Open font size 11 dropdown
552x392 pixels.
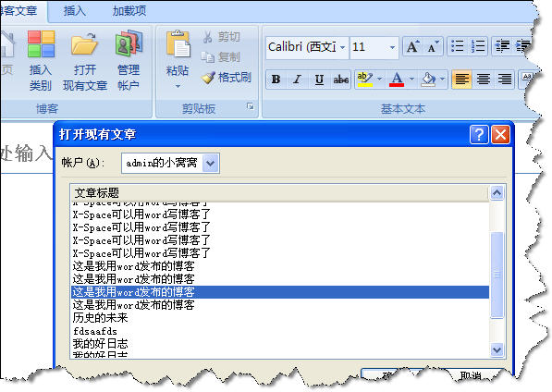pos(392,47)
